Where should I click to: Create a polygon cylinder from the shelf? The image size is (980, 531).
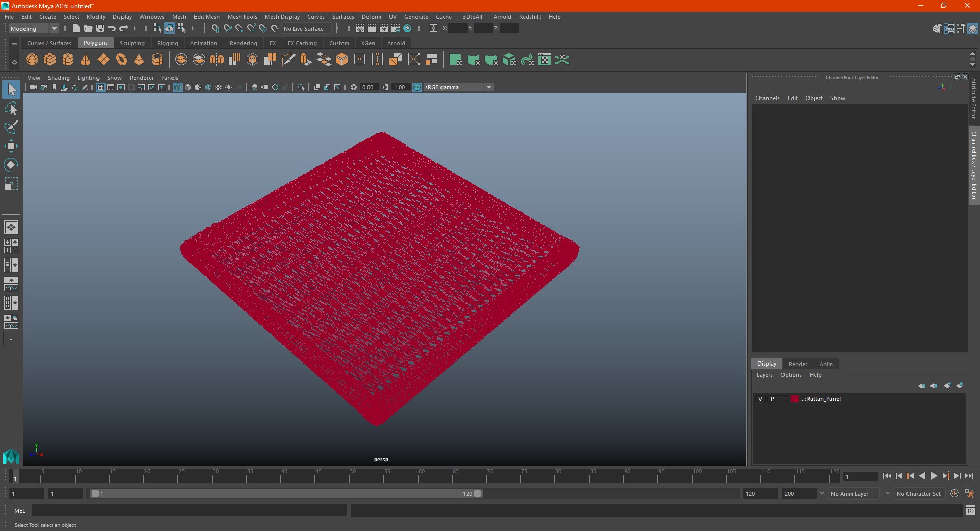[68, 60]
